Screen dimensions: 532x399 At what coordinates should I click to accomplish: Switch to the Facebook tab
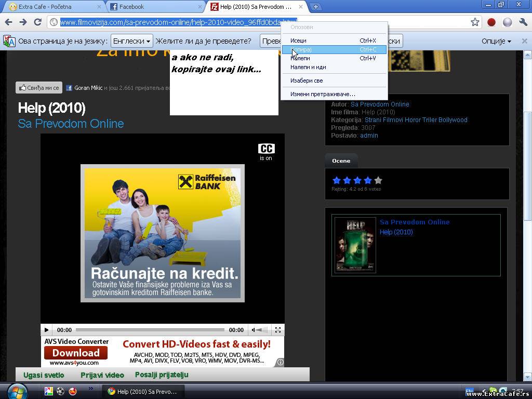pos(153,7)
